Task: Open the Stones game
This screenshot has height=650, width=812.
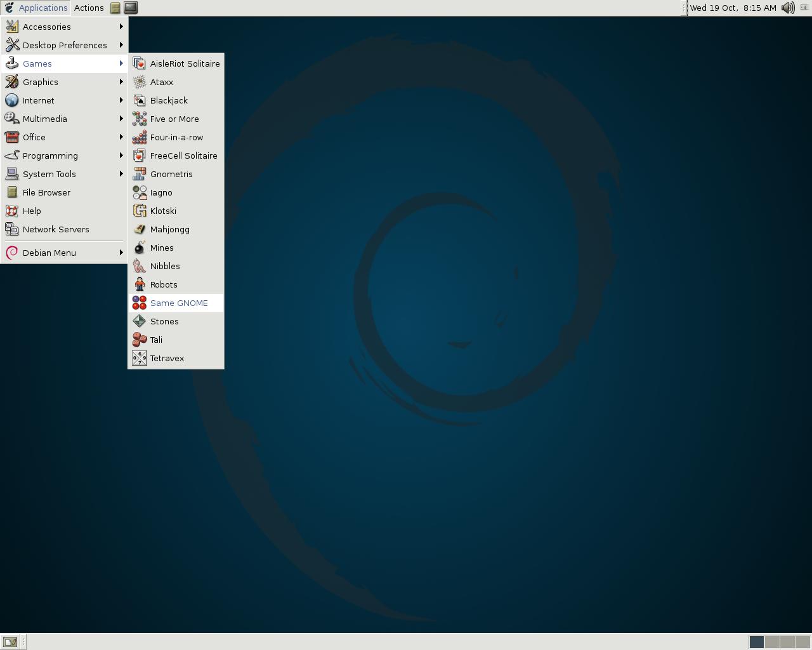Action: (176, 321)
